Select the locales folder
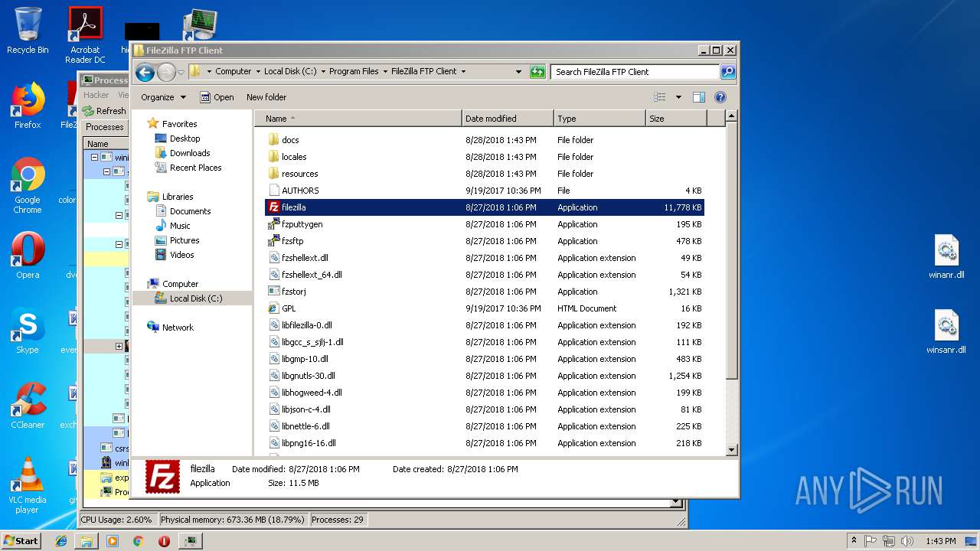Screen dimensions: 980x551 [484, 157]
